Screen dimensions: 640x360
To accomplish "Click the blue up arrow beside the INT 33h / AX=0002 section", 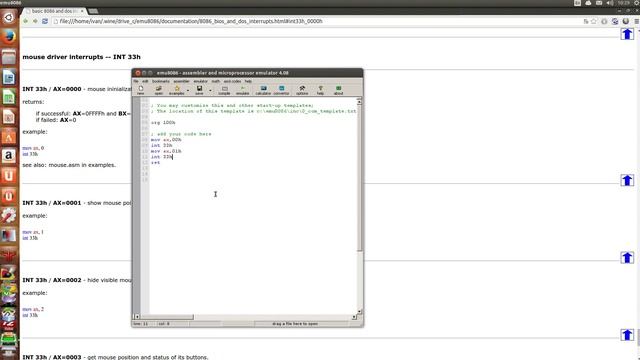I will pos(627,335).
